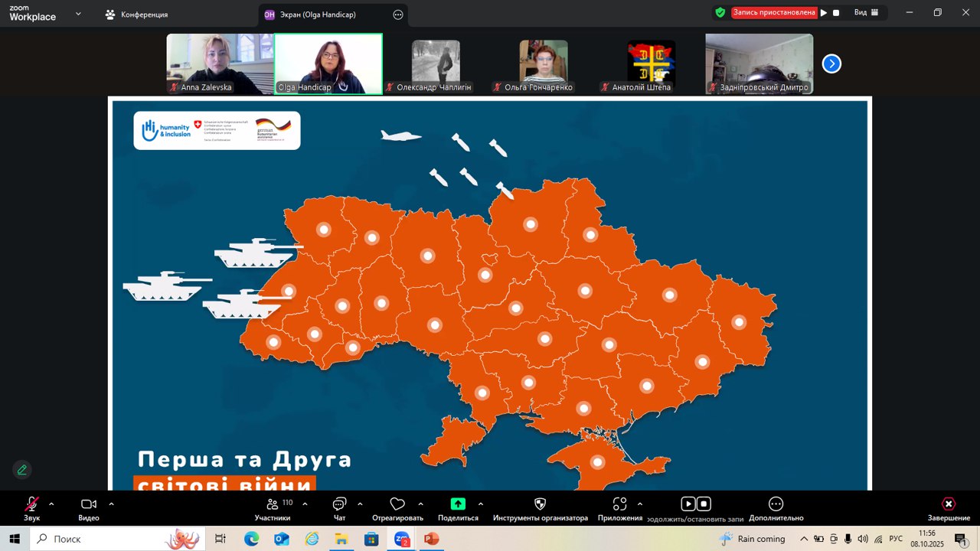The height and width of the screenshot is (551, 980).
Task: Switch to the Конференция tab
Action: tap(137, 15)
